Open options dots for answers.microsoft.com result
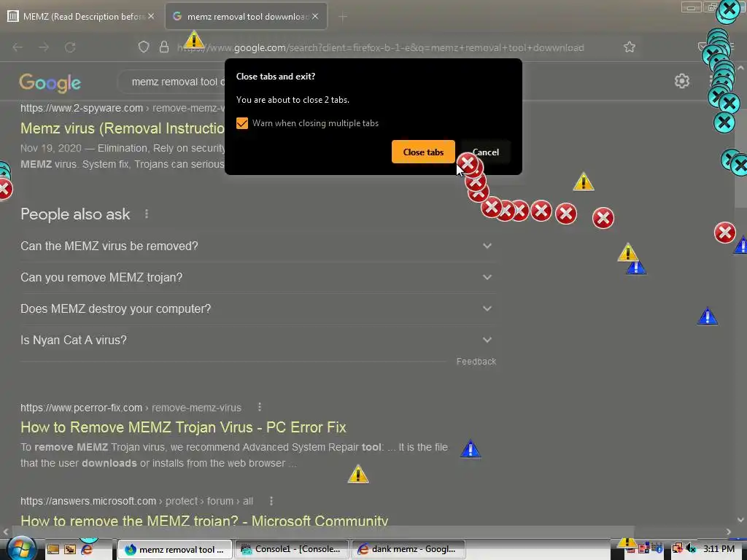 271,501
